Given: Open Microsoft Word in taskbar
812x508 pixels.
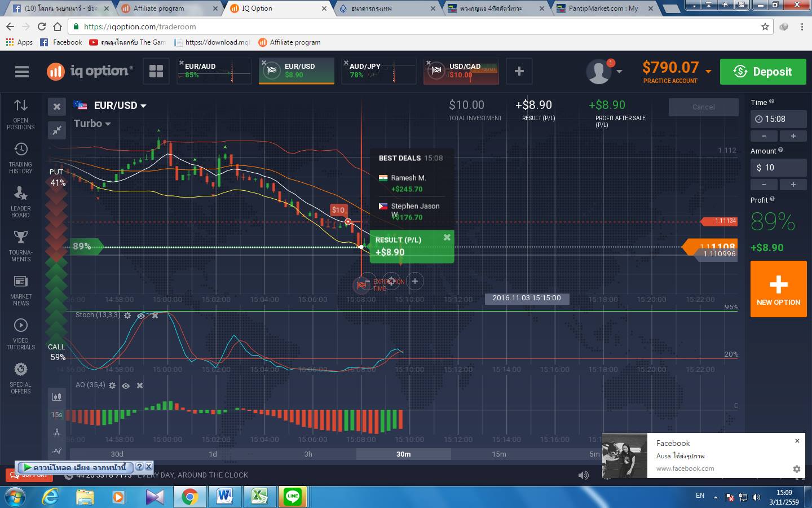Looking at the screenshot, I should point(224,497).
